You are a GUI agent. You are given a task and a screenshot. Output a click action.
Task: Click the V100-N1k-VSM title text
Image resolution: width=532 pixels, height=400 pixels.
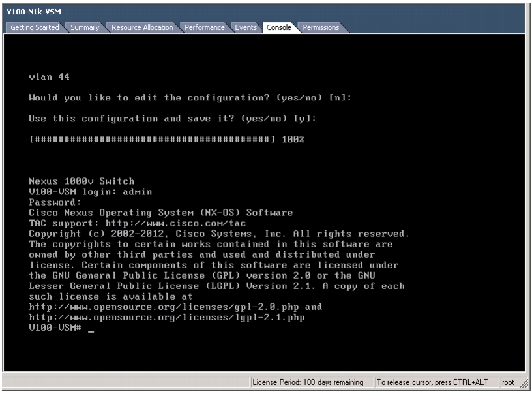pyautogui.click(x=34, y=12)
